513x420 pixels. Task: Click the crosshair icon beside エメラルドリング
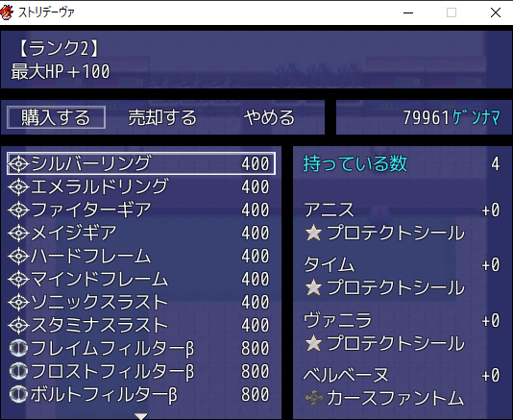[x=18, y=186]
